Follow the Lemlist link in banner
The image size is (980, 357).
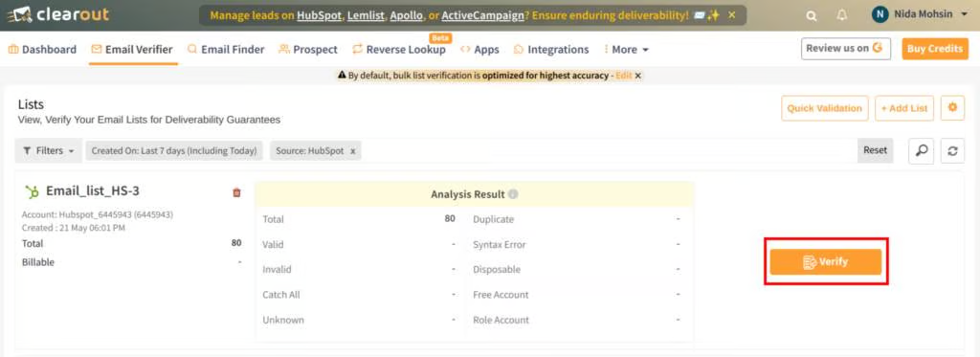coord(365,15)
